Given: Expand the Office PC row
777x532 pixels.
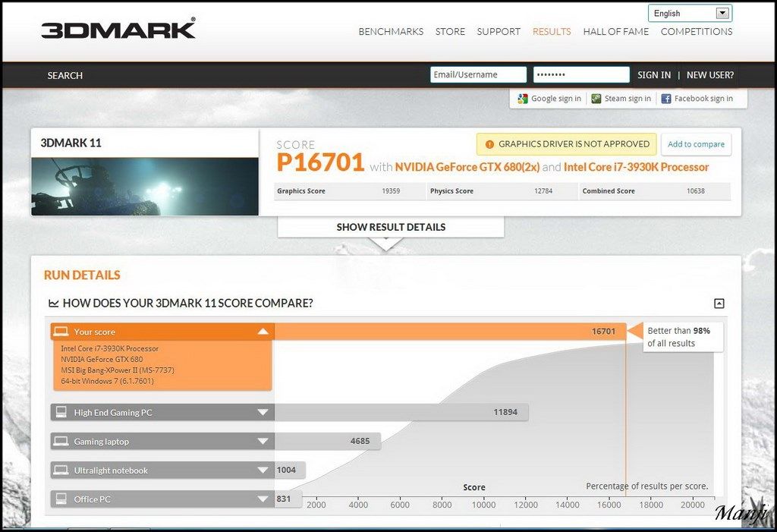Looking at the screenshot, I should pos(263,499).
